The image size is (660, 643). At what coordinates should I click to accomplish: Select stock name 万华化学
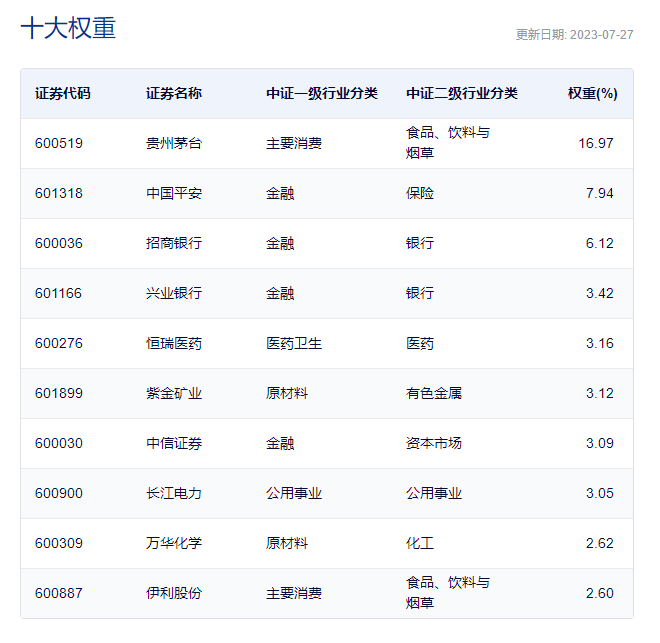(x=174, y=544)
